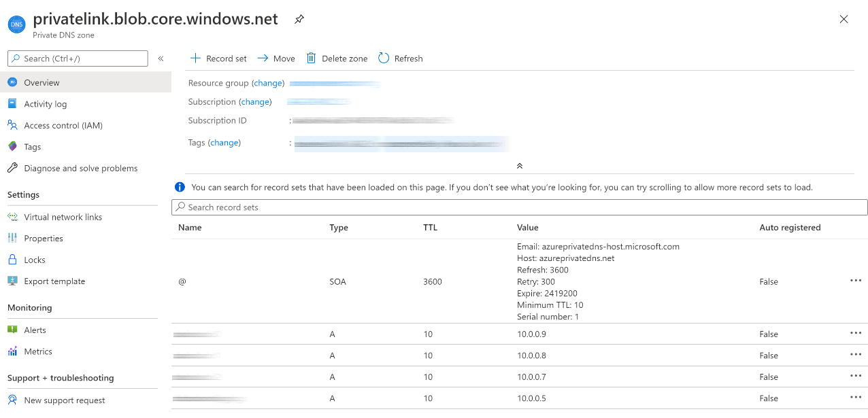
Task: Click the Locks padlock icon
Action: [x=12, y=260]
